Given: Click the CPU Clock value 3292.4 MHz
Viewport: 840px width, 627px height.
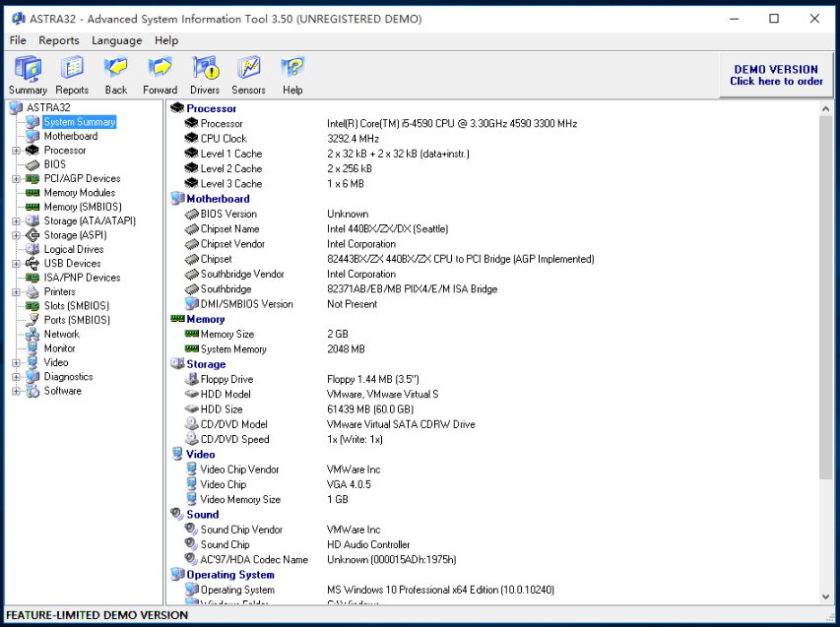Looking at the screenshot, I should [x=353, y=139].
